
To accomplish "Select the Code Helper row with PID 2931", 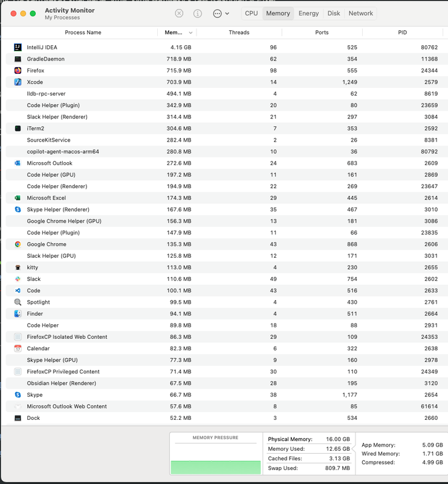I will 227,325.
